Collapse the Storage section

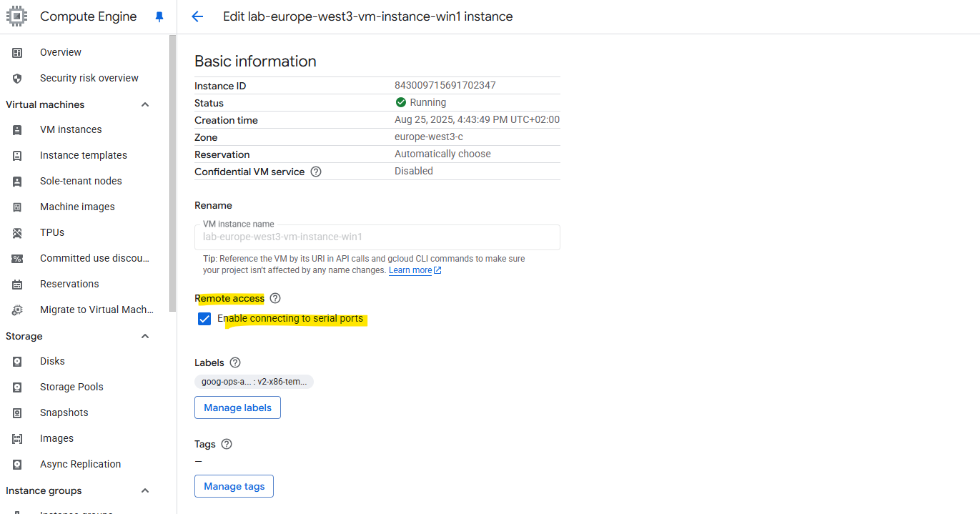pos(145,336)
